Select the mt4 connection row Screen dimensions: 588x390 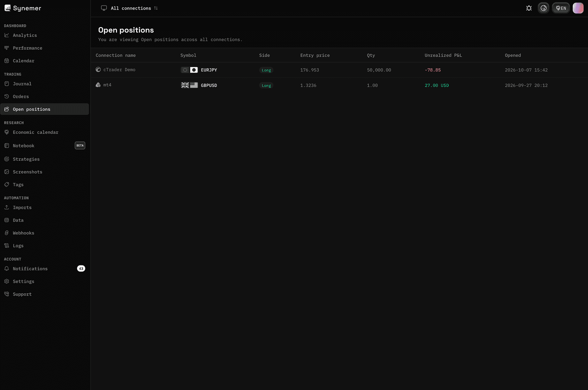[339, 85]
